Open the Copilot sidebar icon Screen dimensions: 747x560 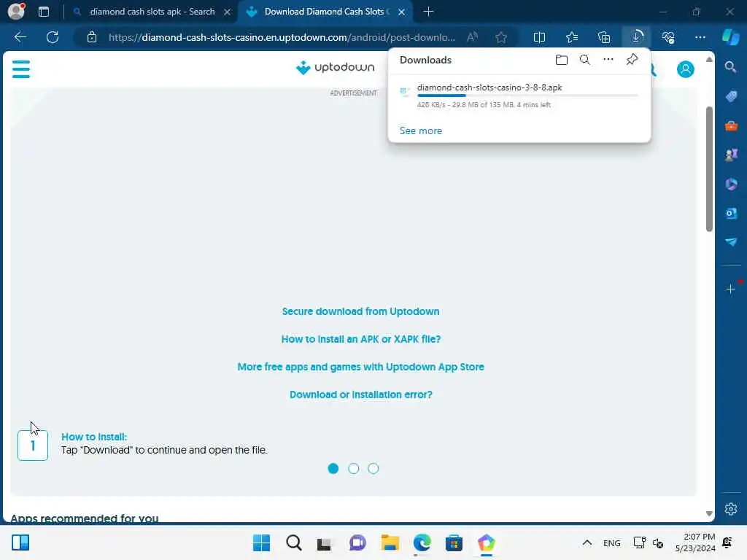[x=730, y=37]
